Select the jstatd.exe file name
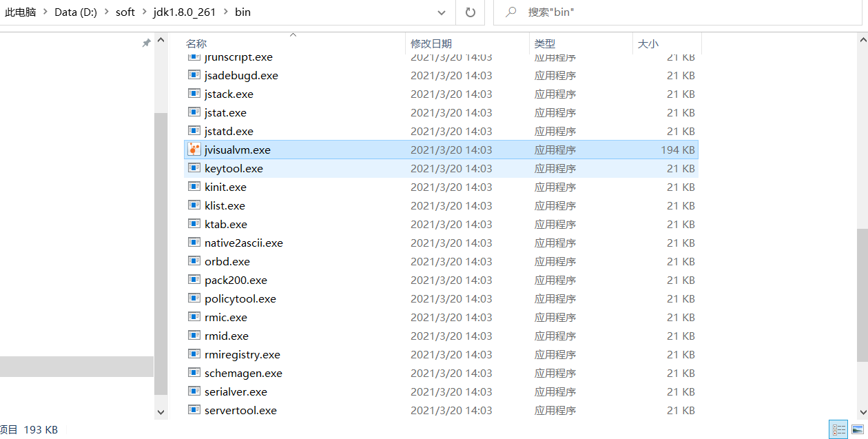 (x=229, y=130)
